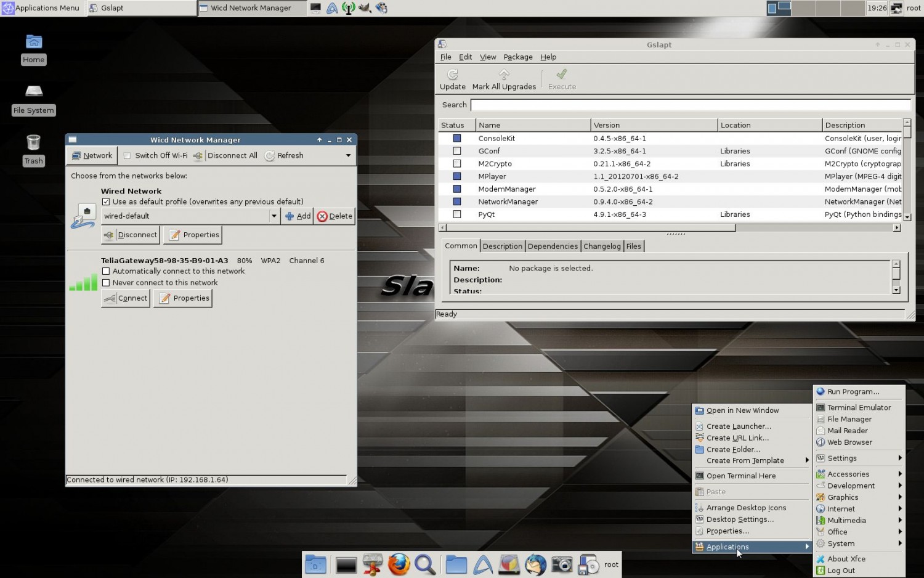Click the network status icon beside root in top panel
This screenshot has width=924, height=578.
coord(896,8)
